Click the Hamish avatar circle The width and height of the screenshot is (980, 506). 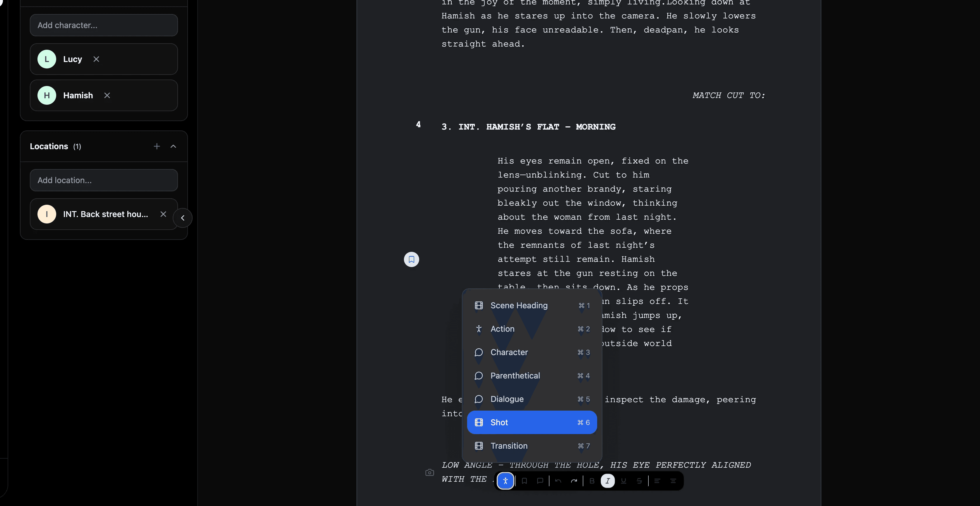pos(47,95)
